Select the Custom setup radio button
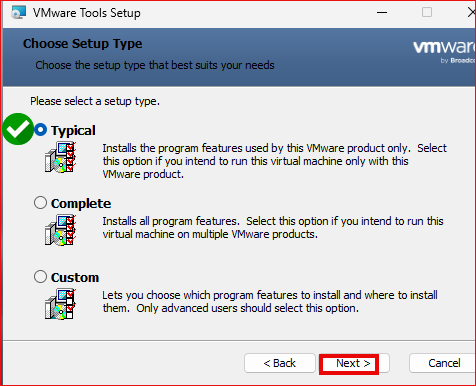Screen dimensions: 476x386 coord(40,276)
